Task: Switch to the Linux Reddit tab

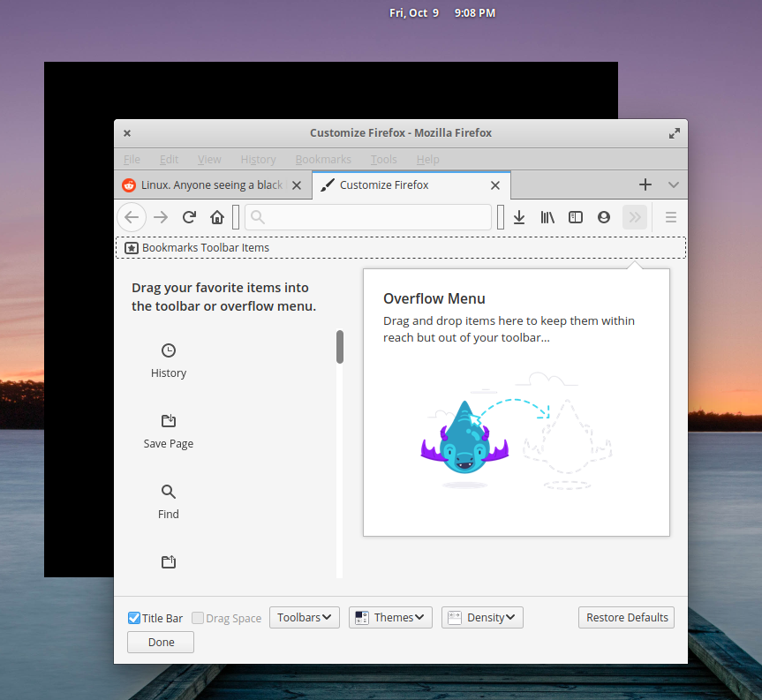Action: click(x=213, y=185)
